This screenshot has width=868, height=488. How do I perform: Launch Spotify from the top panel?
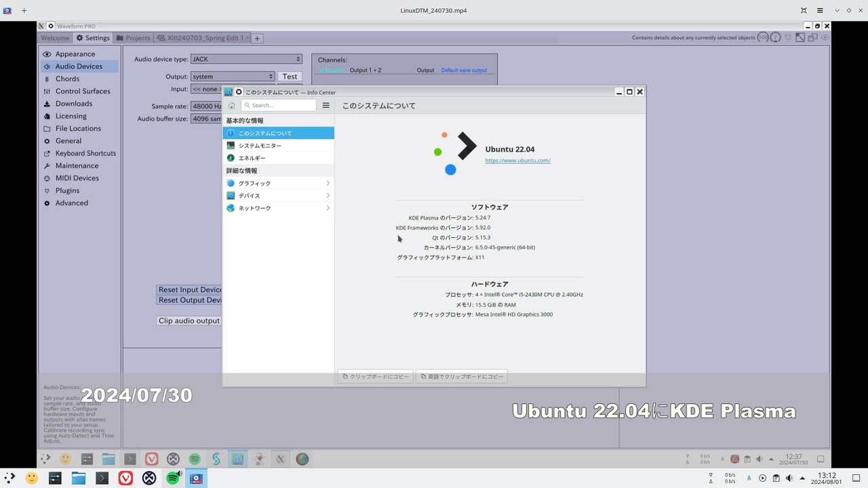point(195,459)
